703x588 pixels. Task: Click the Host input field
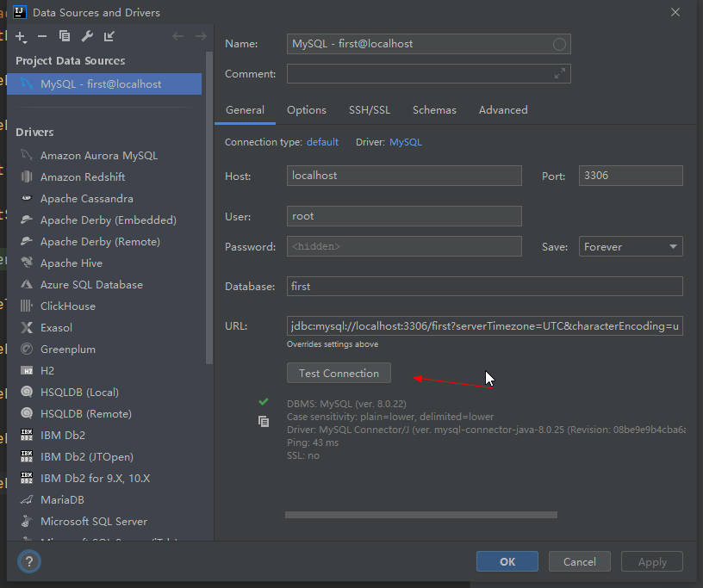tap(404, 176)
